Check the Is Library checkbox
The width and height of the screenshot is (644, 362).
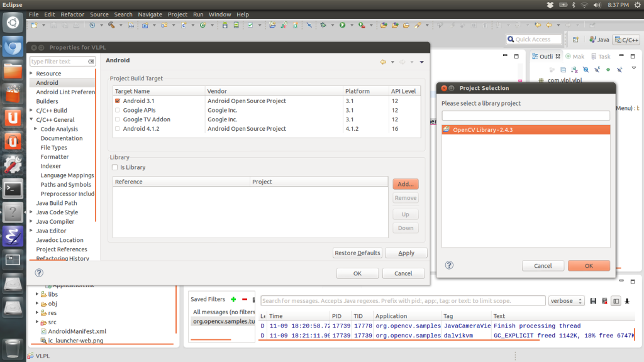point(114,167)
